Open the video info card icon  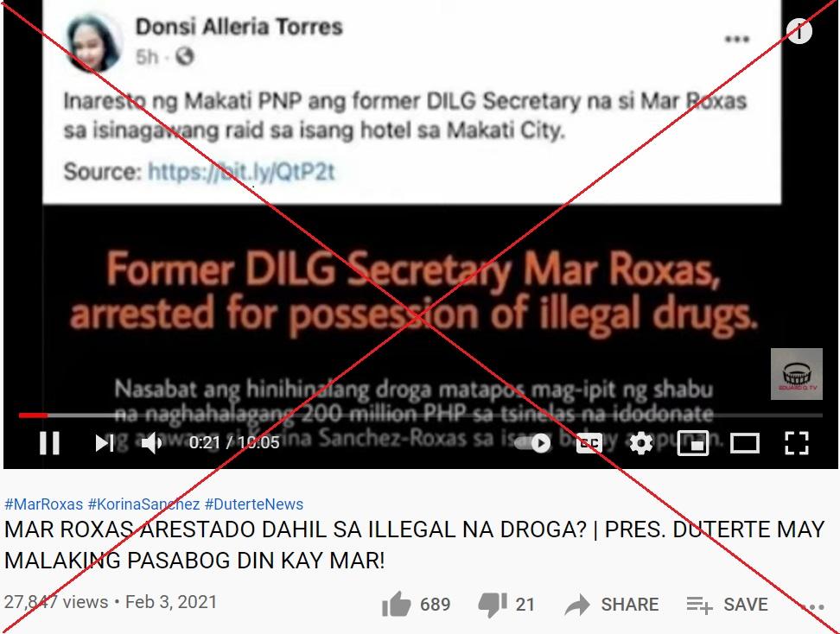tap(799, 32)
